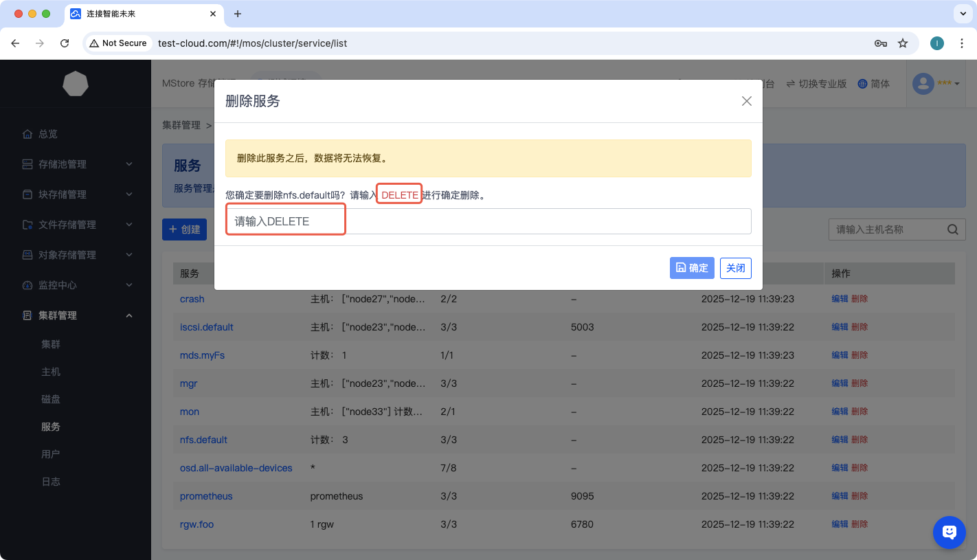Screen dimensions: 977x560
Task: Click the DELETE confirmation input field
Action: coord(488,221)
